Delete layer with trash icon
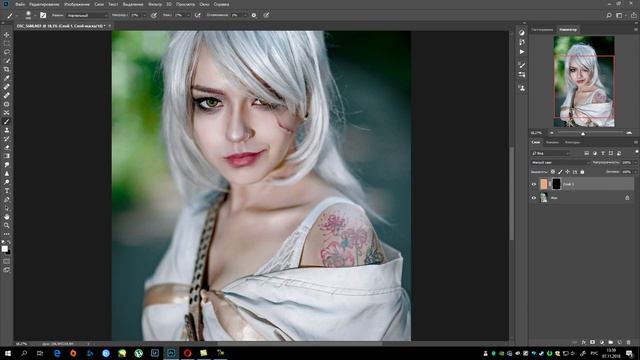This screenshot has width=640, height=360. click(629, 342)
